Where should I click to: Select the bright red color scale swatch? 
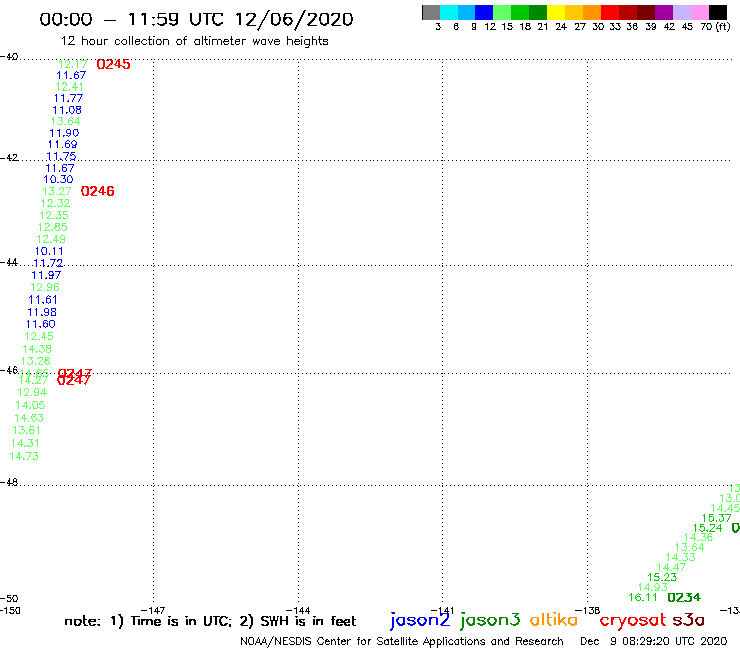pos(610,12)
